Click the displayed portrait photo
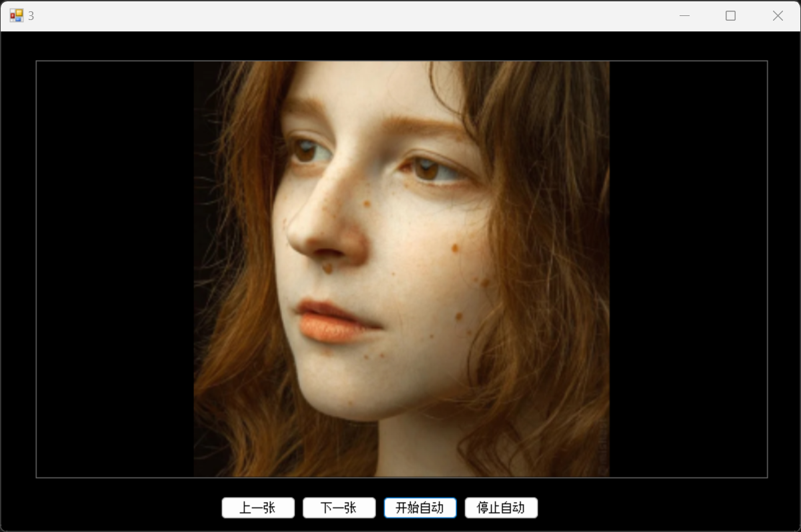This screenshot has width=801, height=532. pyautogui.click(x=402, y=269)
